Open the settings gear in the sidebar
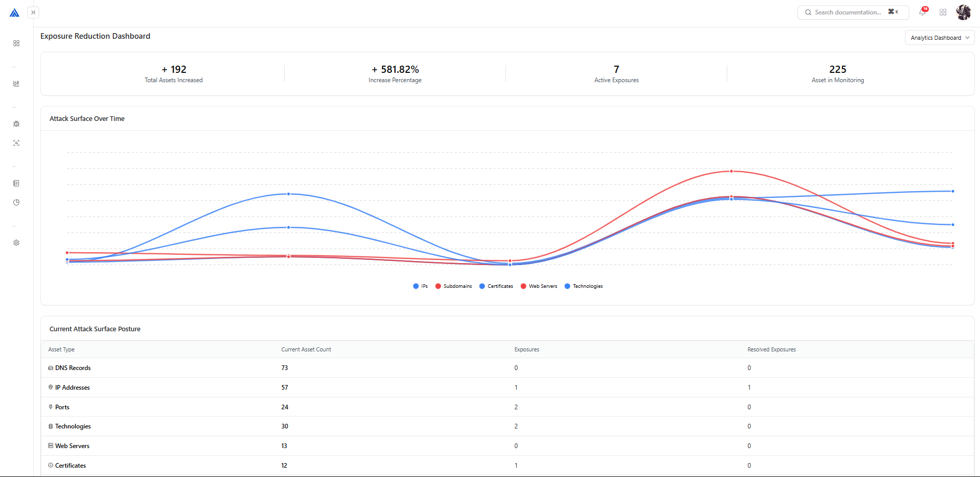The image size is (980, 477). coord(17,243)
